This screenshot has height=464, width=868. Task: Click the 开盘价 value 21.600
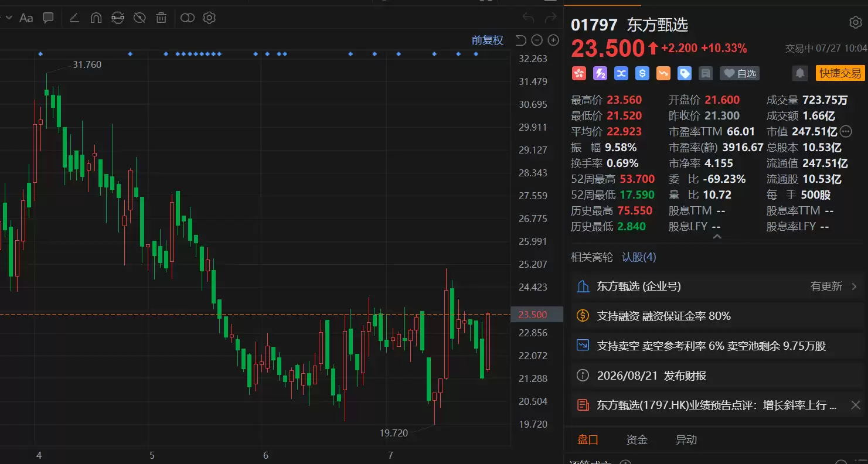[722, 100]
